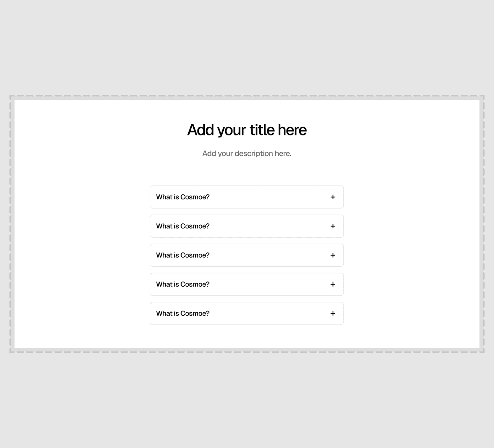Click the blank middle of the first FAQ card

pyautogui.click(x=269, y=197)
